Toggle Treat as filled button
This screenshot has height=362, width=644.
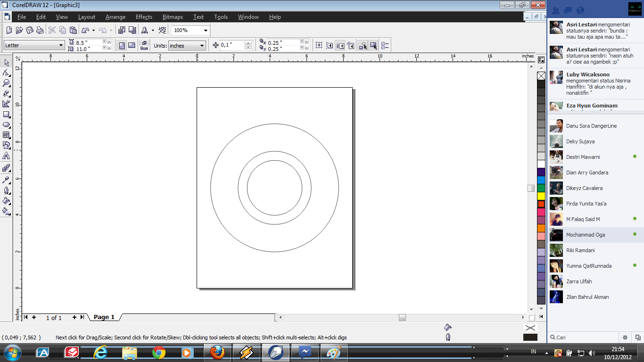pos(373,46)
